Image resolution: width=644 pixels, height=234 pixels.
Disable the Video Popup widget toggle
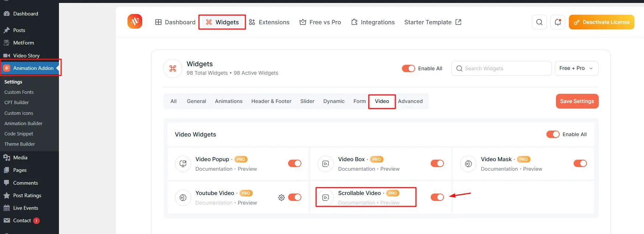[x=295, y=163]
